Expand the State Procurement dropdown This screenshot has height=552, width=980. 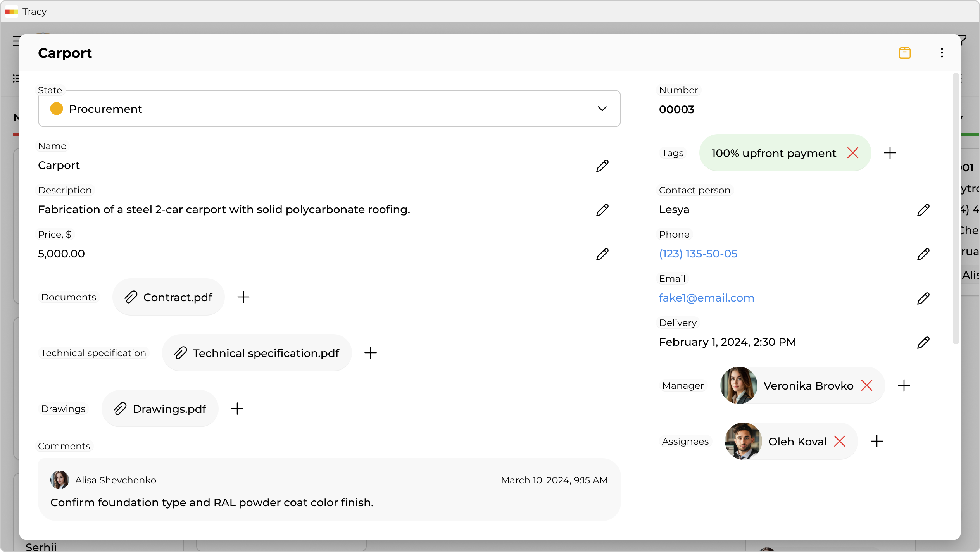[x=329, y=109]
